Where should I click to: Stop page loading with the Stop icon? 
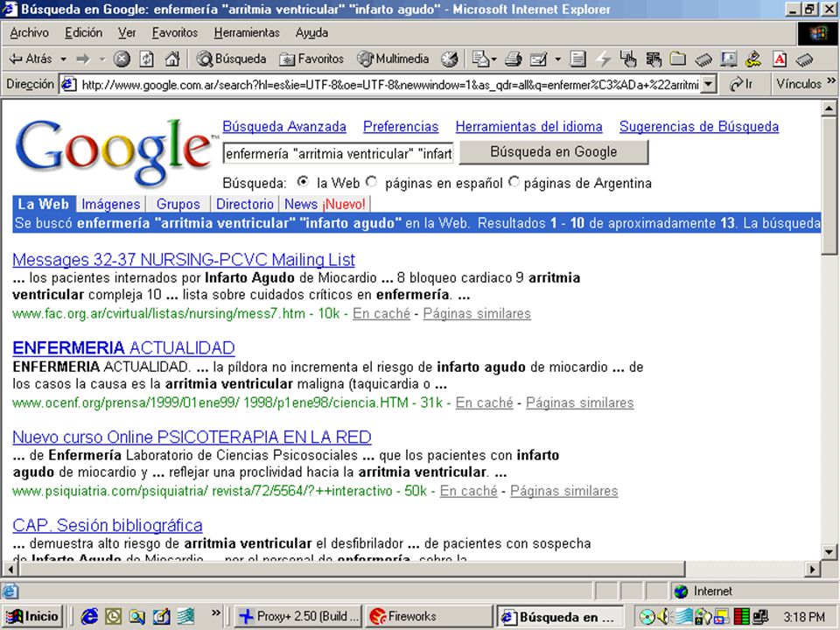click(x=122, y=59)
